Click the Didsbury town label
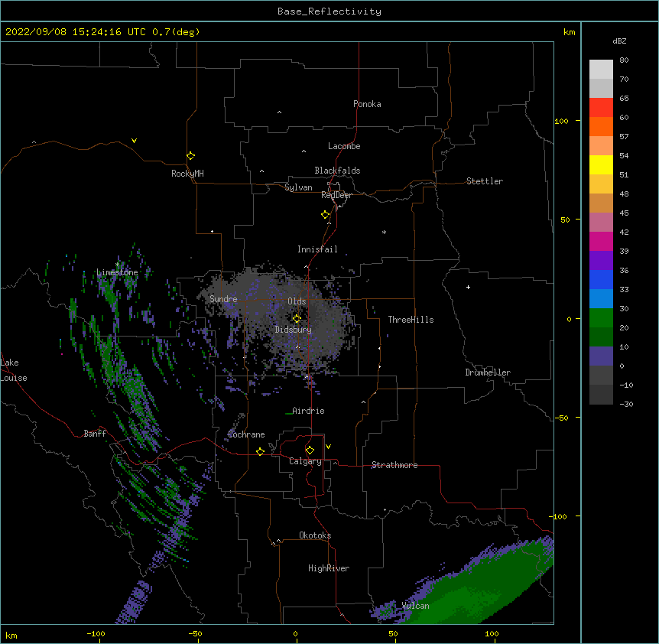The image size is (659, 644). click(x=294, y=330)
